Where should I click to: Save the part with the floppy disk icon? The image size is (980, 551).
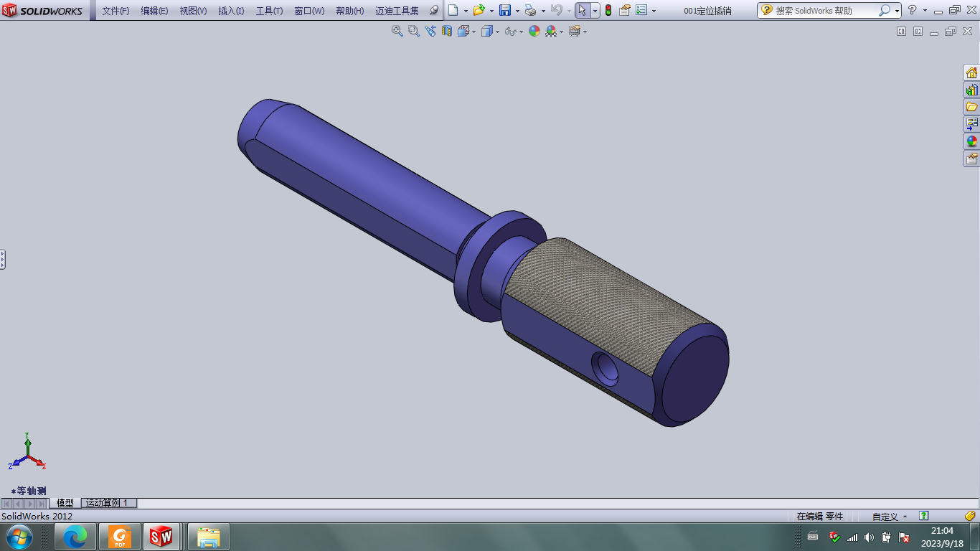504,10
